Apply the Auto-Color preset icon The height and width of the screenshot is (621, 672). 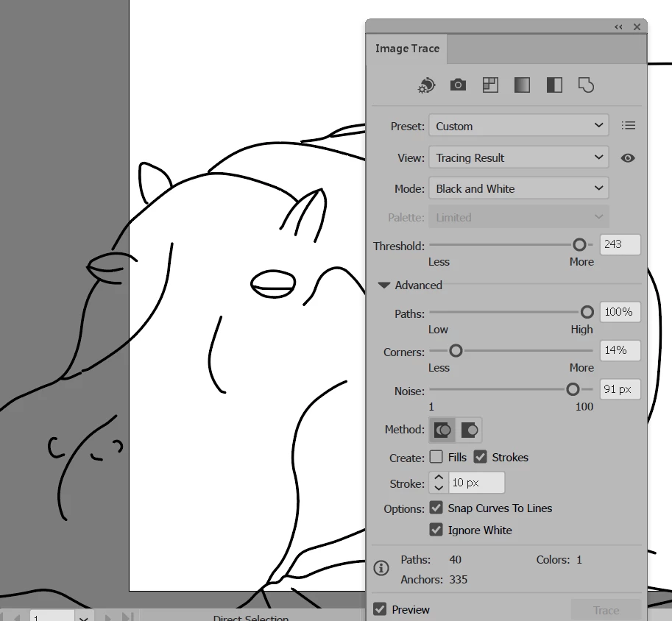point(426,85)
